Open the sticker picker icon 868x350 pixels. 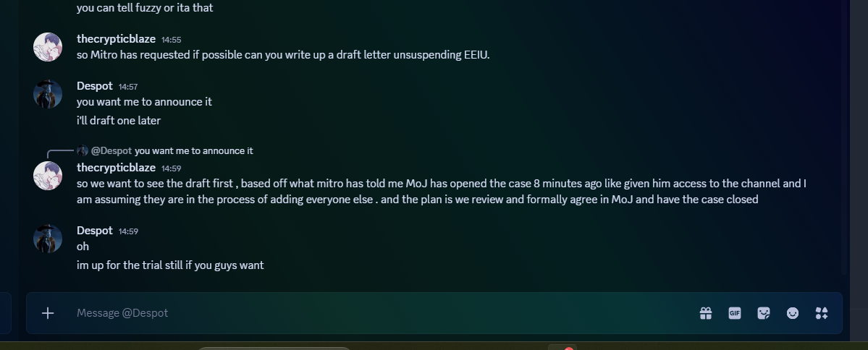[x=764, y=314]
